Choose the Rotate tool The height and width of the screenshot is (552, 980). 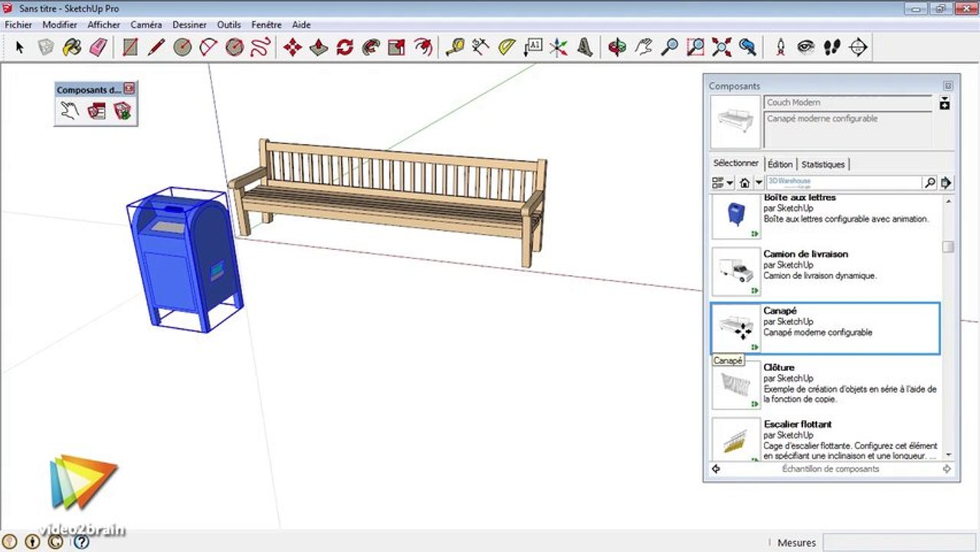tap(345, 48)
